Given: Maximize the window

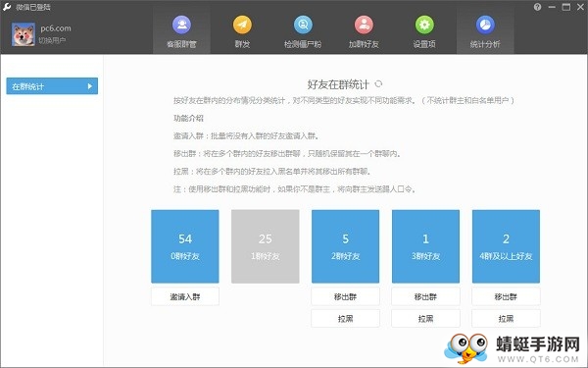Looking at the screenshot, I should point(565,7).
